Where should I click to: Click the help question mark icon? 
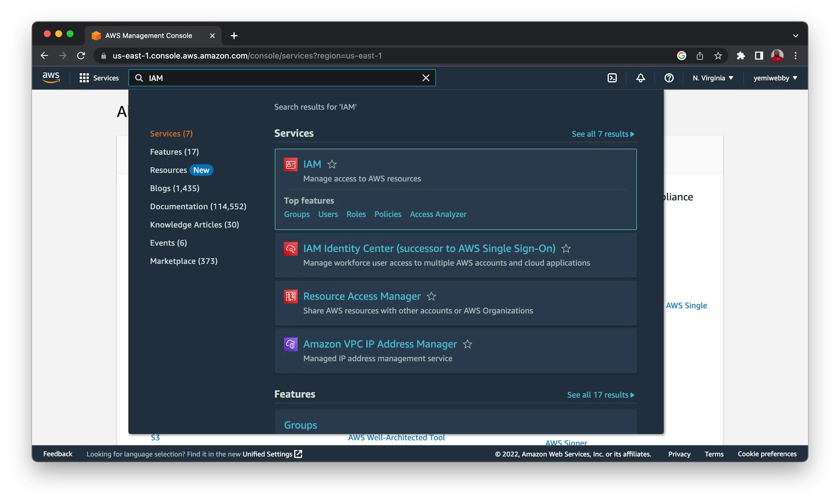pyautogui.click(x=669, y=78)
